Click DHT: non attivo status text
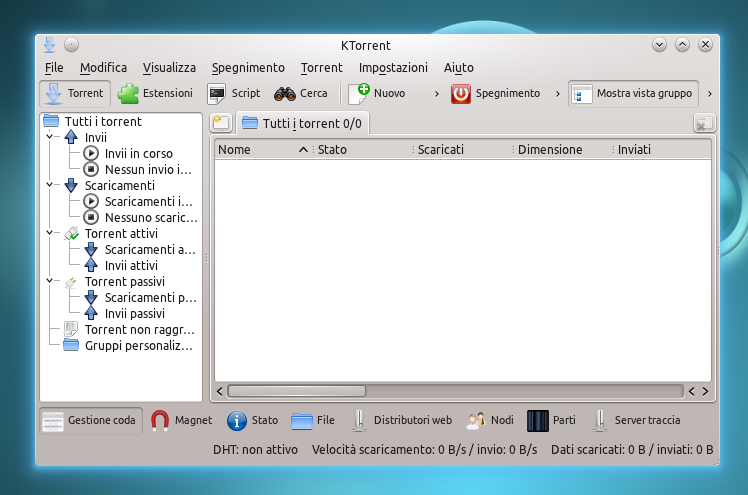748x495 pixels. [x=255, y=450]
